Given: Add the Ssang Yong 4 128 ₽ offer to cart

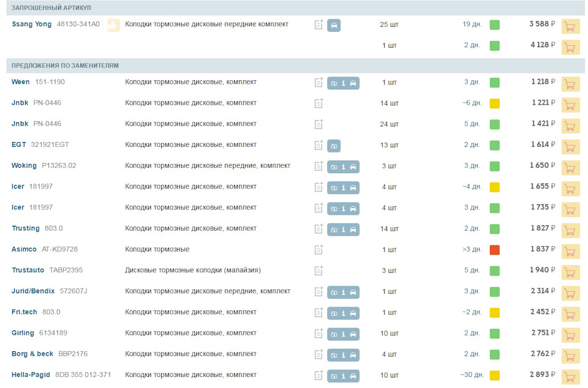Looking at the screenshot, I should tap(570, 47).
